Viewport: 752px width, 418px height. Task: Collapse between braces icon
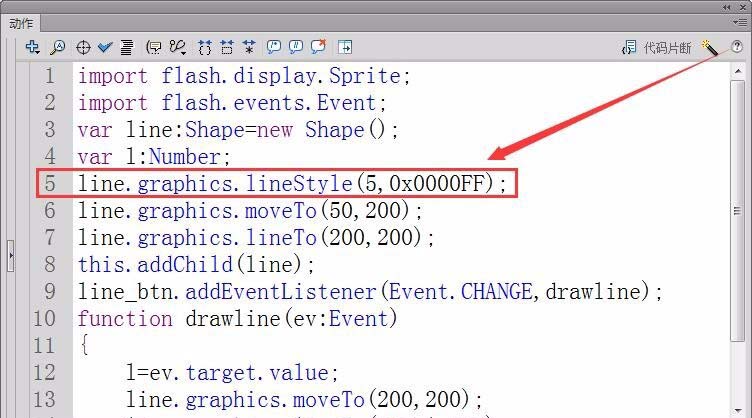(x=205, y=47)
